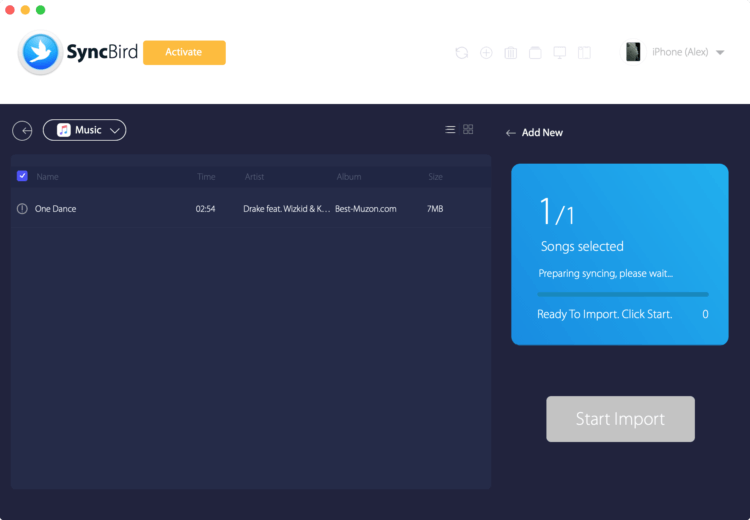
Task: Click the sync progress bar
Action: [x=623, y=294]
